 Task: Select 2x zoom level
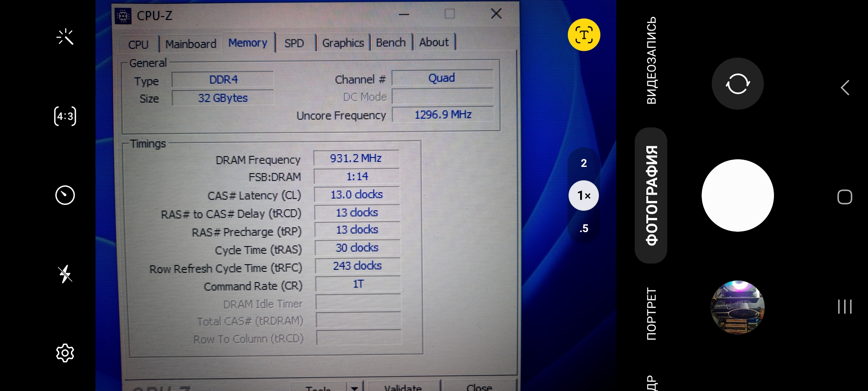pyautogui.click(x=584, y=163)
